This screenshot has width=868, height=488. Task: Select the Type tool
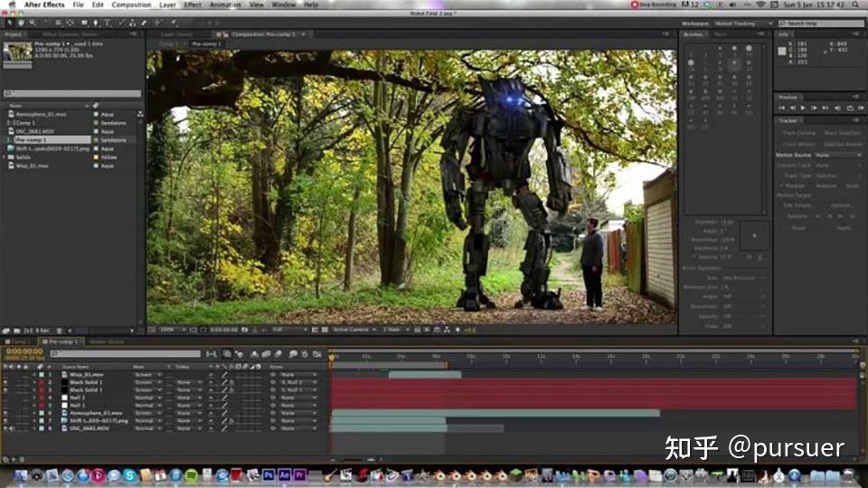pyautogui.click(x=107, y=23)
